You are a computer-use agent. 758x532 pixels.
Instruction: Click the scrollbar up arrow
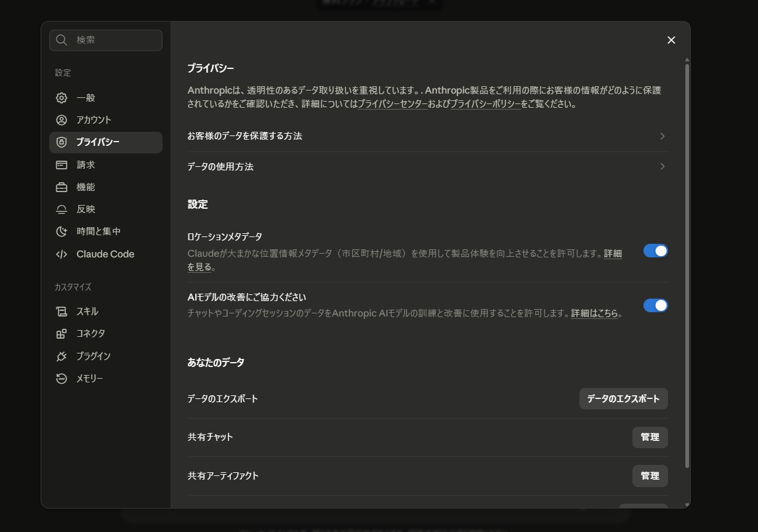[x=687, y=60]
